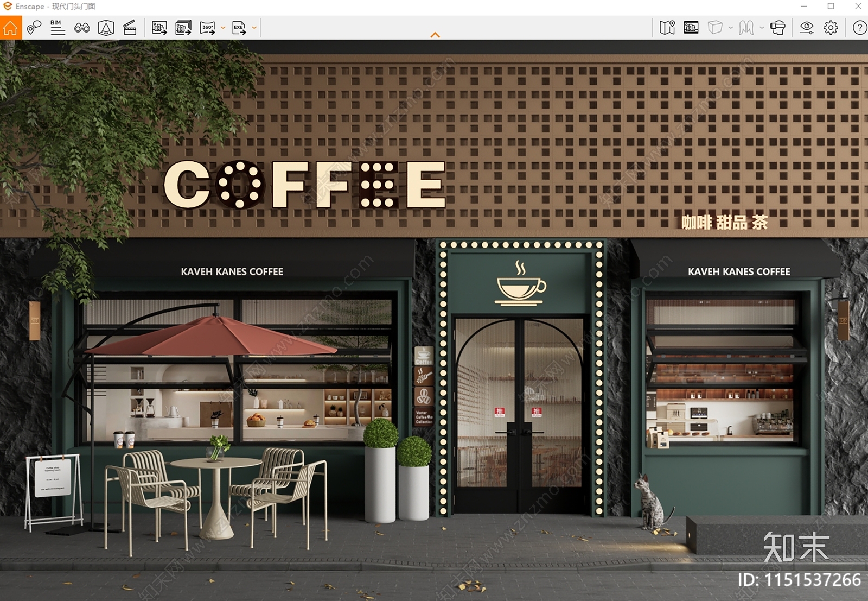This screenshot has width=868, height=601.
Task: Maximize the Enscape window
Action: click(831, 6)
